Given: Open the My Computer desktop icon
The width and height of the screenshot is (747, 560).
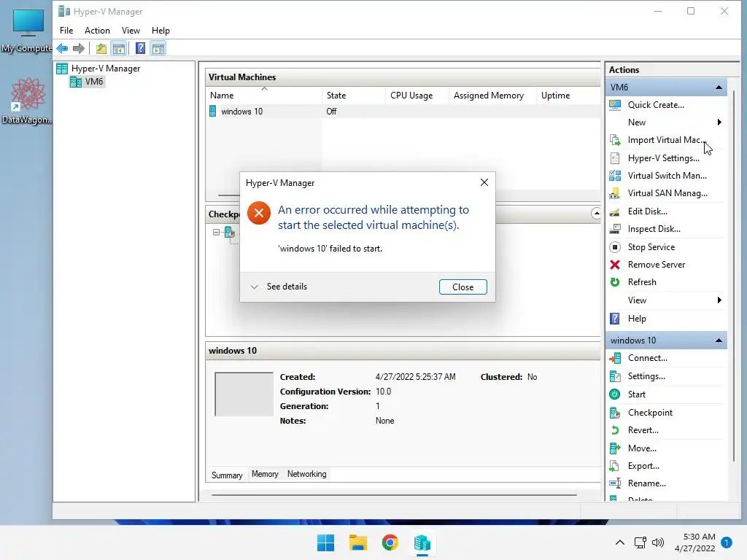Looking at the screenshot, I should click(27, 31).
